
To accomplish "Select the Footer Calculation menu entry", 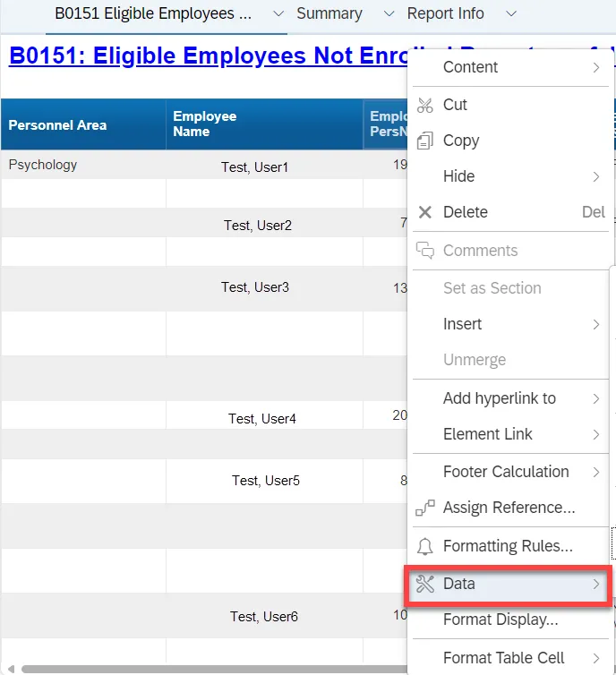I will [x=506, y=472].
